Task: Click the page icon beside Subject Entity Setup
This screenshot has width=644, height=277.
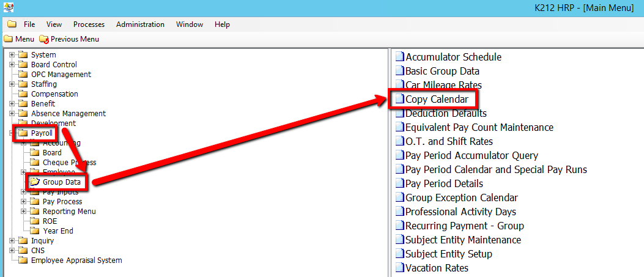Action: tap(399, 254)
